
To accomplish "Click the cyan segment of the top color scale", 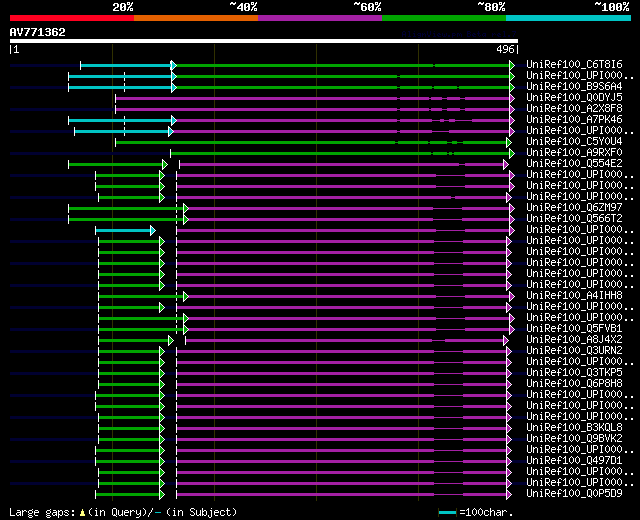I will click(x=568, y=18).
